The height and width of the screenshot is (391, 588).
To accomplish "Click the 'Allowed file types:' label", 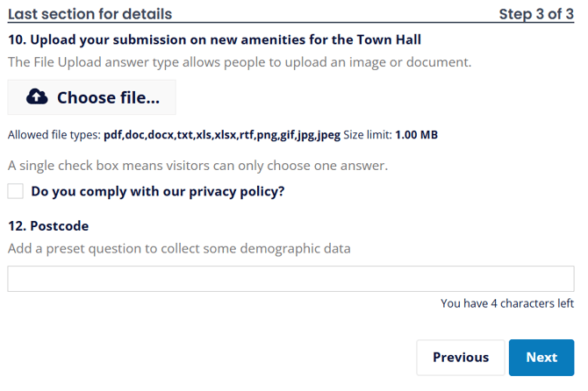I will click(x=54, y=135).
